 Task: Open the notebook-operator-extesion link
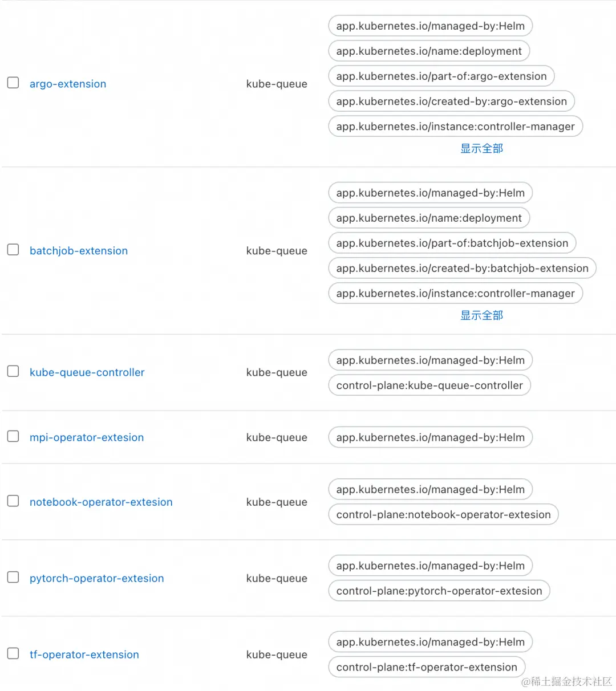101,502
